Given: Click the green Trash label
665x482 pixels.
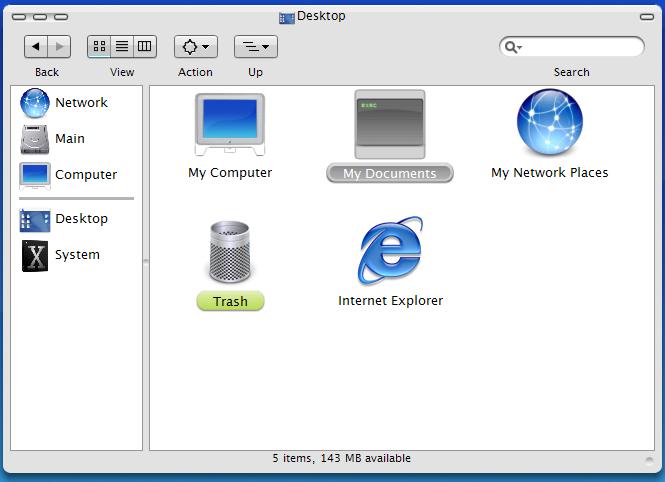Looking at the screenshot, I should click(x=230, y=301).
